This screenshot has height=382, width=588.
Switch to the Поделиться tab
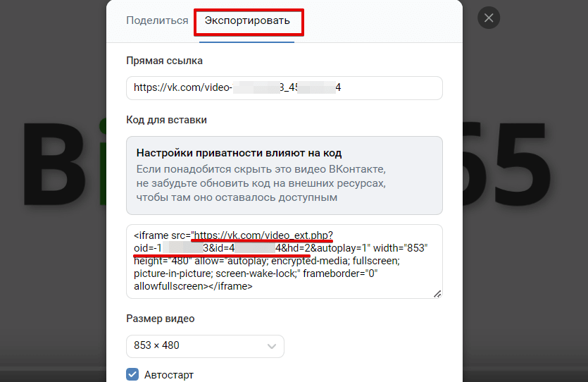[x=157, y=20]
